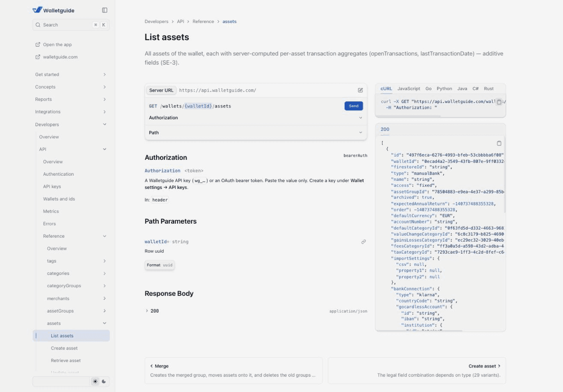This screenshot has height=392, width=563.
Task: Expand the Path section in request panel
Action: point(255,132)
